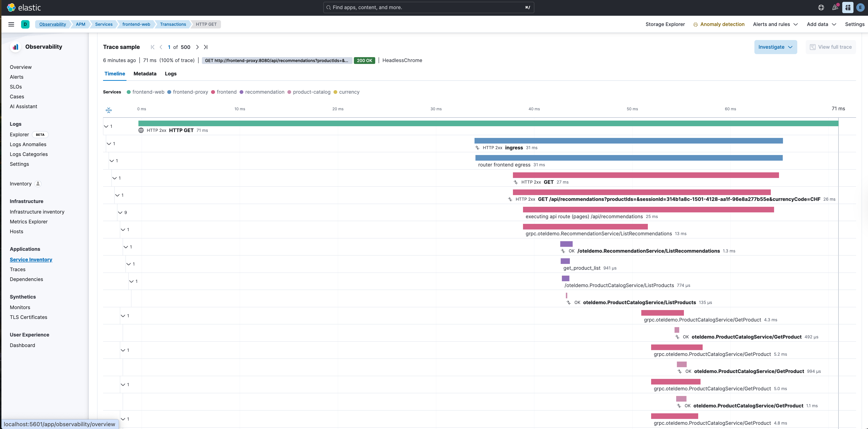This screenshot has height=429, width=868.
Task: Toggle the frontend-proxy service legend item
Action: tap(187, 92)
